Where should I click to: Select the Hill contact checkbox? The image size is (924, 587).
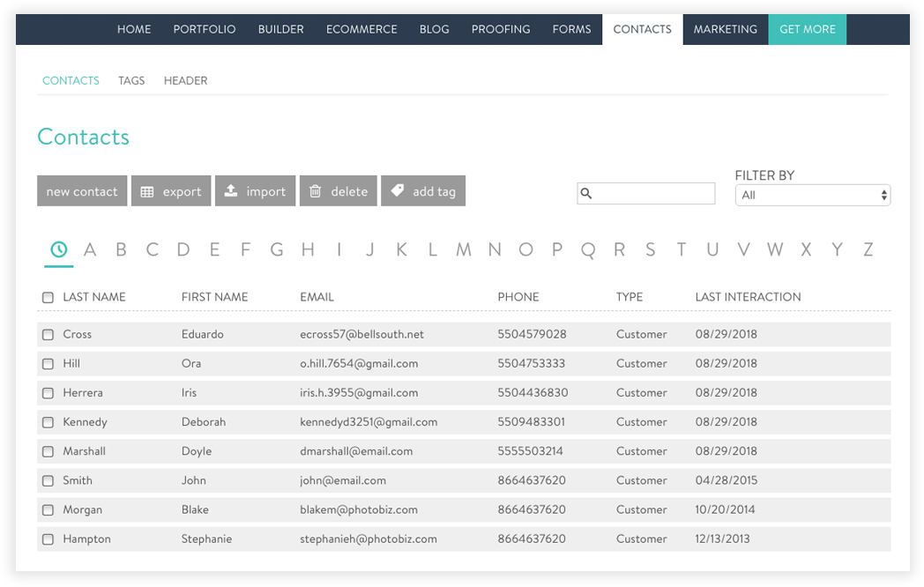tap(48, 364)
